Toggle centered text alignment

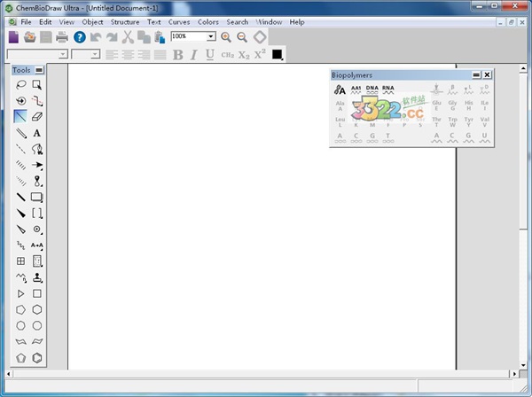128,55
